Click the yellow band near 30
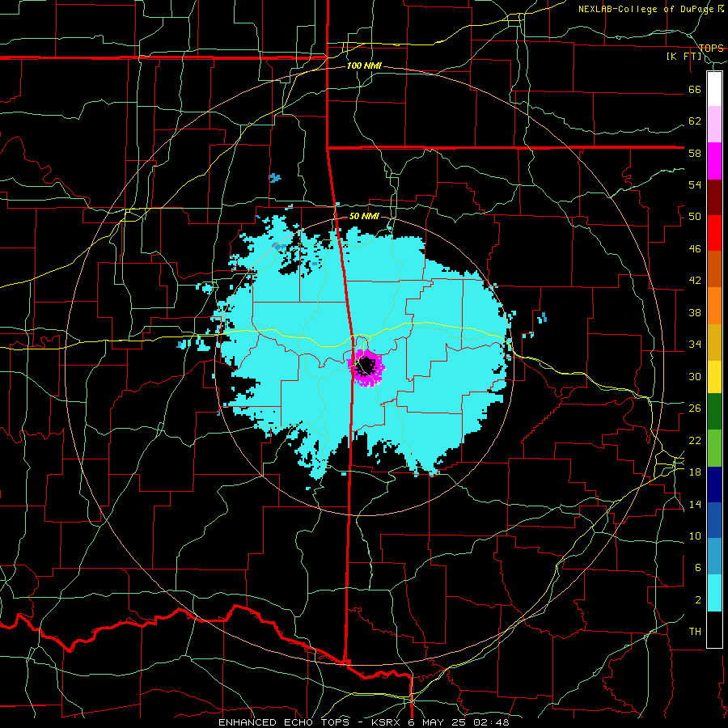 (714, 377)
